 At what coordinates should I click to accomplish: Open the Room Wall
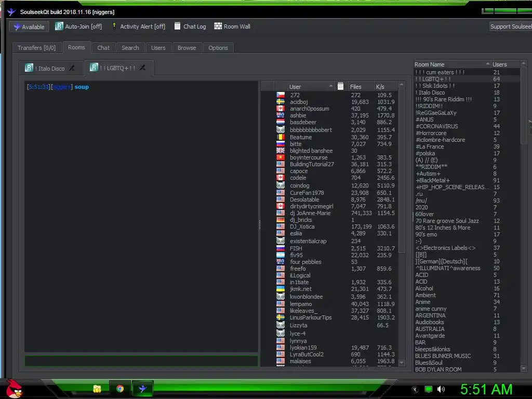[x=232, y=26]
